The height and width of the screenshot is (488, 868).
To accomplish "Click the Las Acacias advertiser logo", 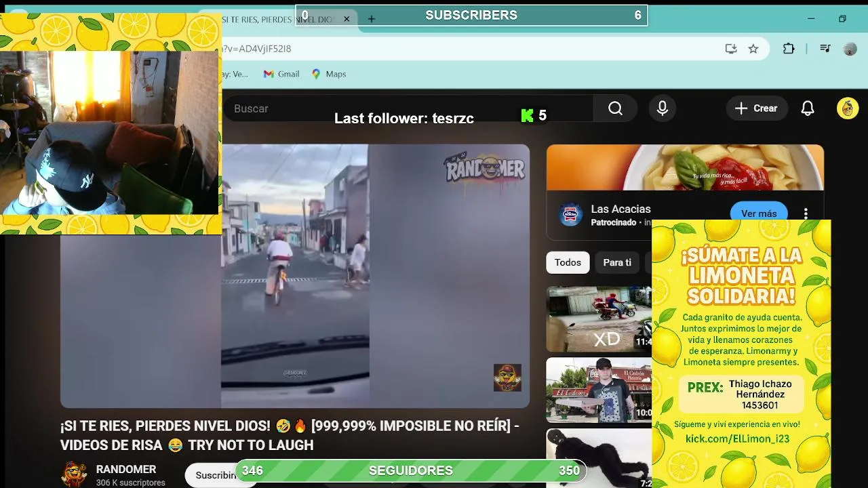I will click(571, 215).
